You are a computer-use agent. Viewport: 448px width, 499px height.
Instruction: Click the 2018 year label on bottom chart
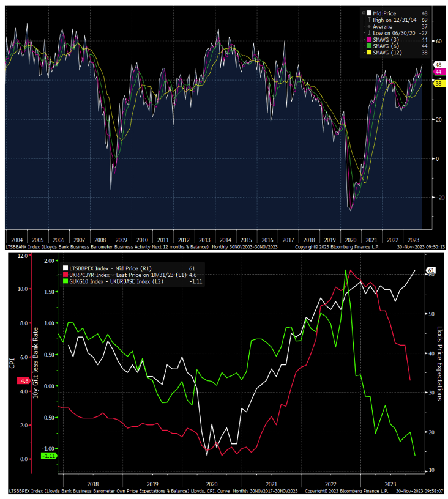click(92, 484)
